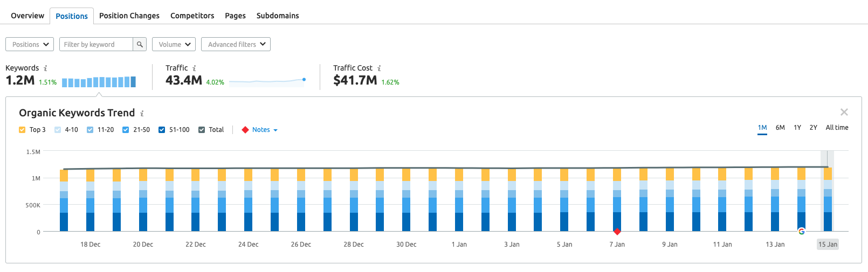Image resolution: width=868 pixels, height=272 pixels.
Task: Toggle the Top 3 checkbox
Action: pyautogui.click(x=22, y=130)
